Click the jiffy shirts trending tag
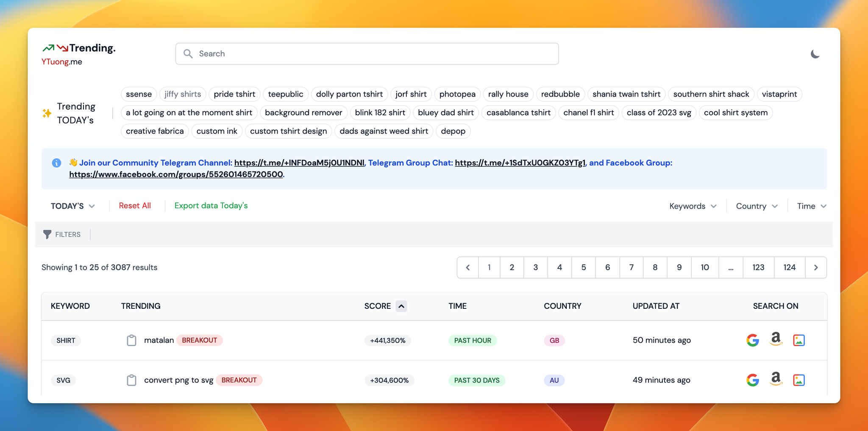This screenshot has width=868, height=431. point(183,94)
